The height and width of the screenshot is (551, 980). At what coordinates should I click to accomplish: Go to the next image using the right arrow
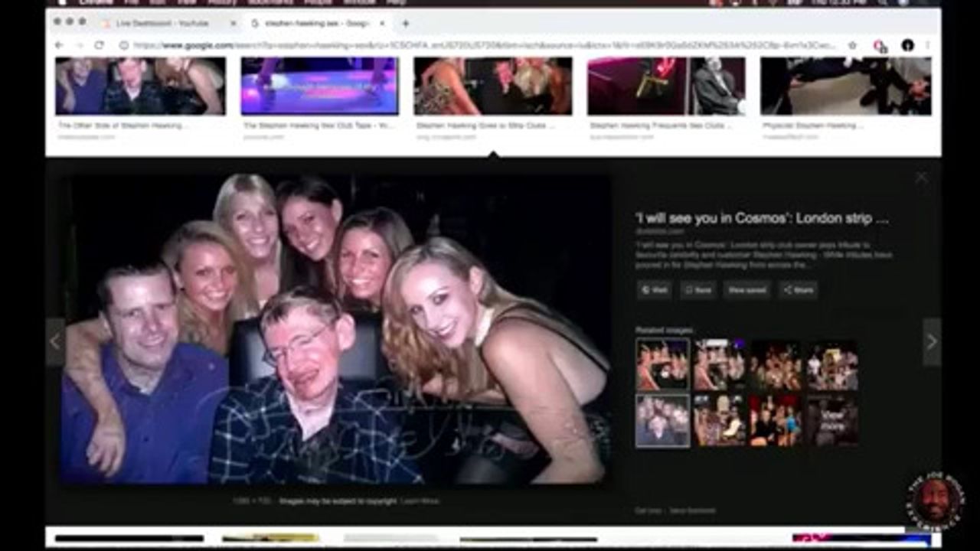(x=931, y=342)
